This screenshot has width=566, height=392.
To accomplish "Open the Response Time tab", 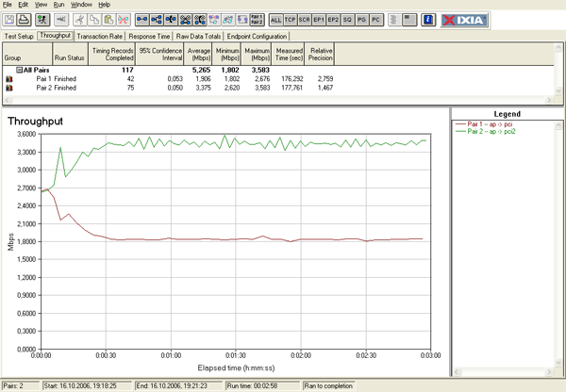I will pos(149,36).
